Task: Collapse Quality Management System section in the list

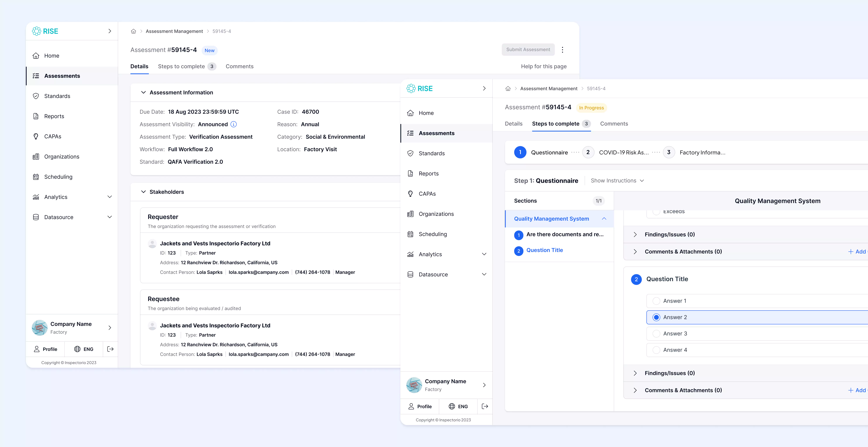Action: (604, 219)
